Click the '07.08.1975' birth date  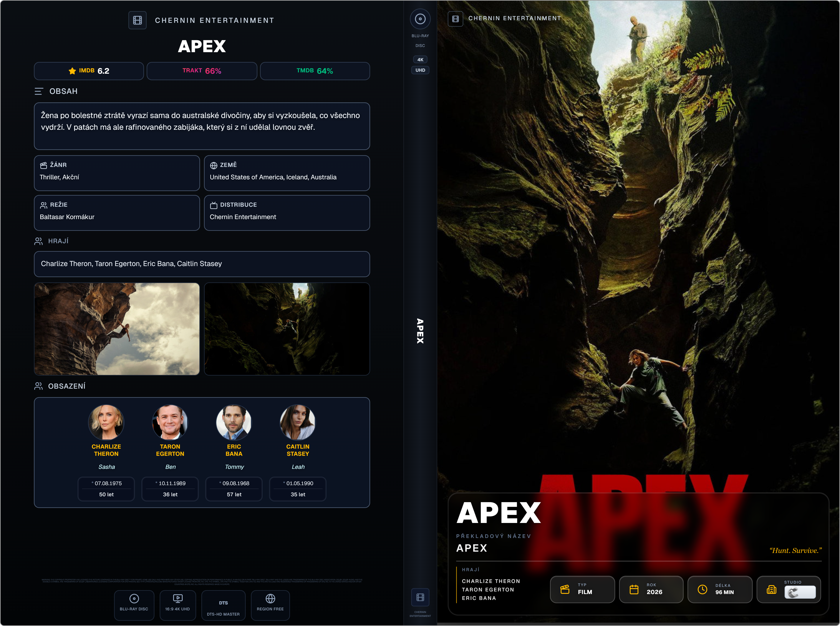point(108,483)
